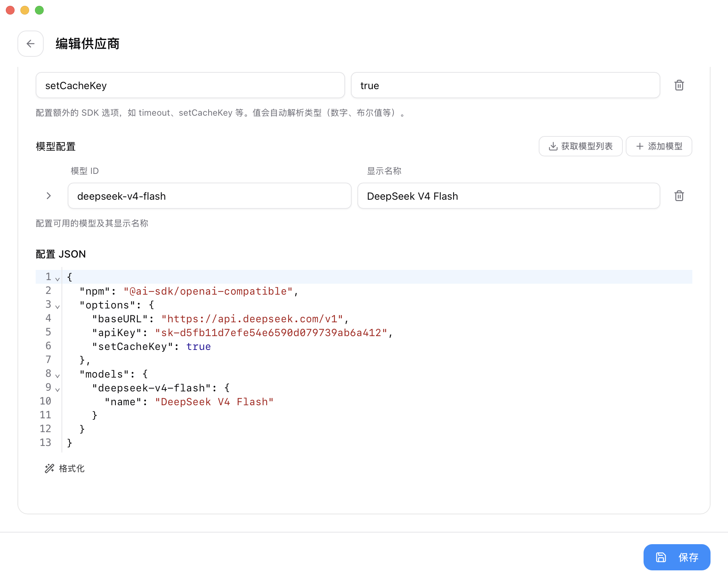This screenshot has height=582, width=728.
Task: Collapse deepseek-v4-flash block at line 9
Action: (58, 390)
